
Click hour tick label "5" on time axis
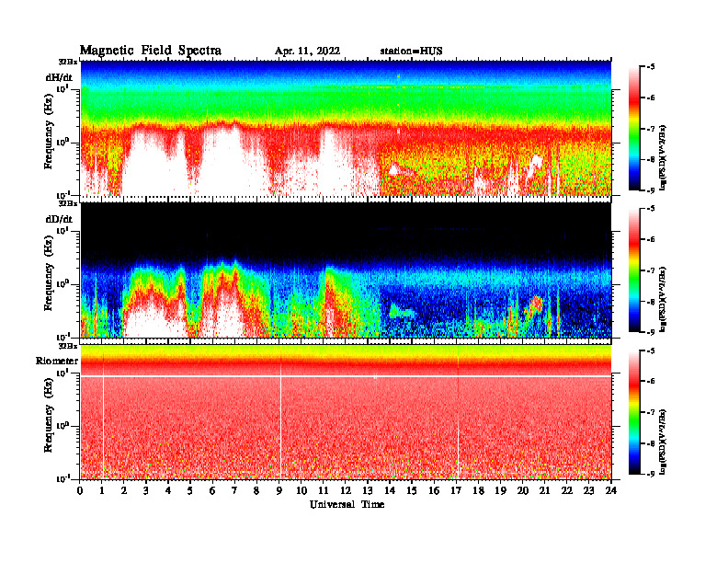pos(190,490)
